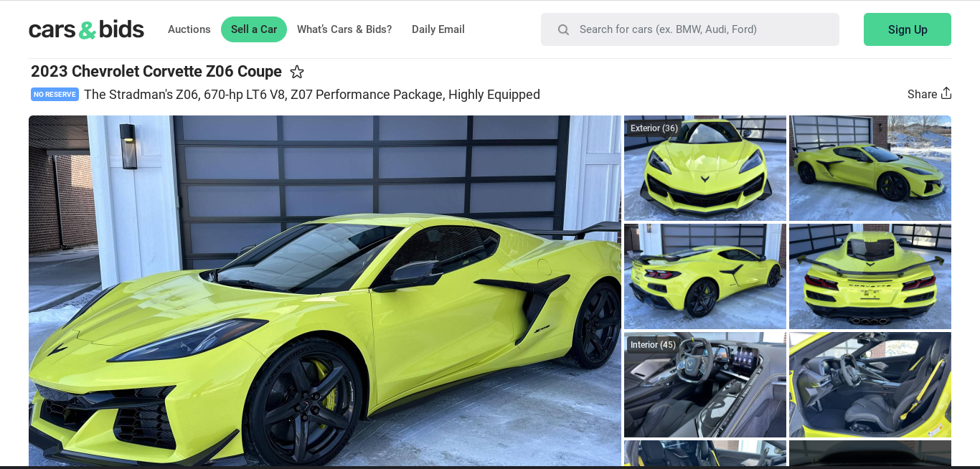This screenshot has width=980, height=469.
Task: Open What's Cars & Bids? page
Action: [x=344, y=29]
